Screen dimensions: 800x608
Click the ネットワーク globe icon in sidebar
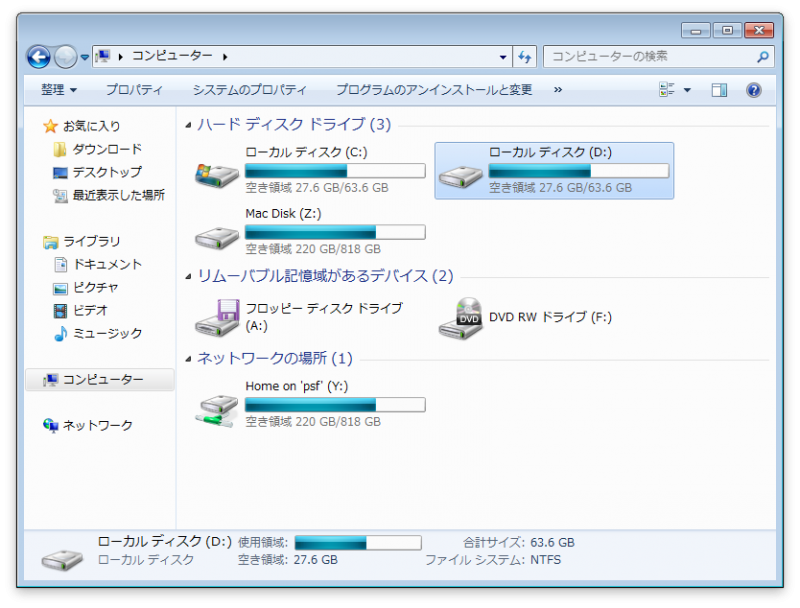click(51, 425)
